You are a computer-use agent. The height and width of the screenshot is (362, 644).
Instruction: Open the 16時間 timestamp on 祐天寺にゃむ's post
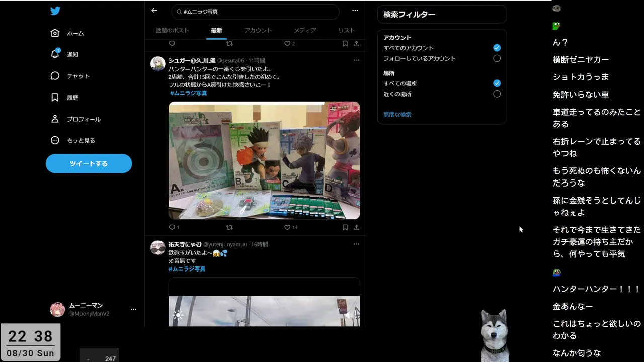(260, 244)
